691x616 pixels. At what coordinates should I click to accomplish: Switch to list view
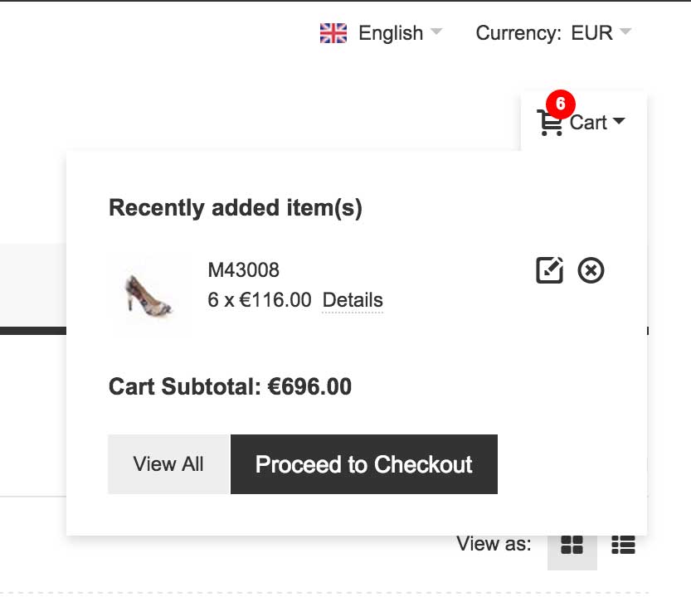[x=623, y=545]
